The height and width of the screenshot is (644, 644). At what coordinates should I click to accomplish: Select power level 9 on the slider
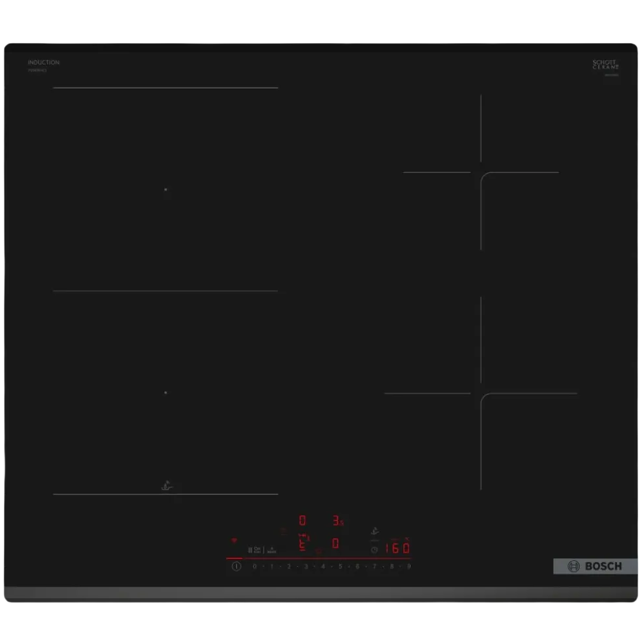pos(409,566)
